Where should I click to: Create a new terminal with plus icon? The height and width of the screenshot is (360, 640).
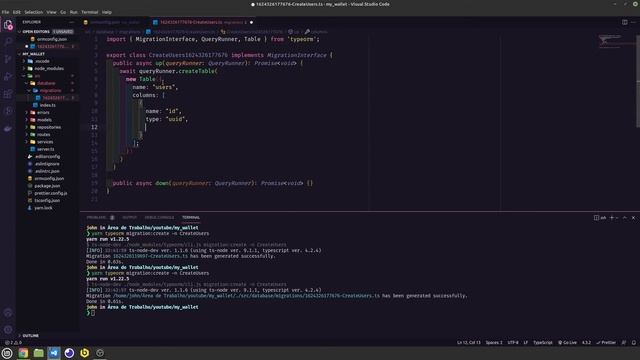(x=611, y=218)
